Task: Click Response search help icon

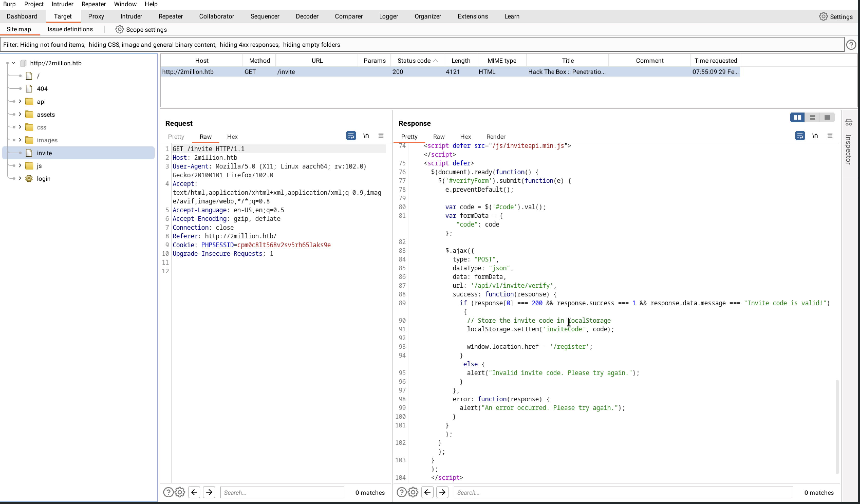Action: (x=402, y=492)
